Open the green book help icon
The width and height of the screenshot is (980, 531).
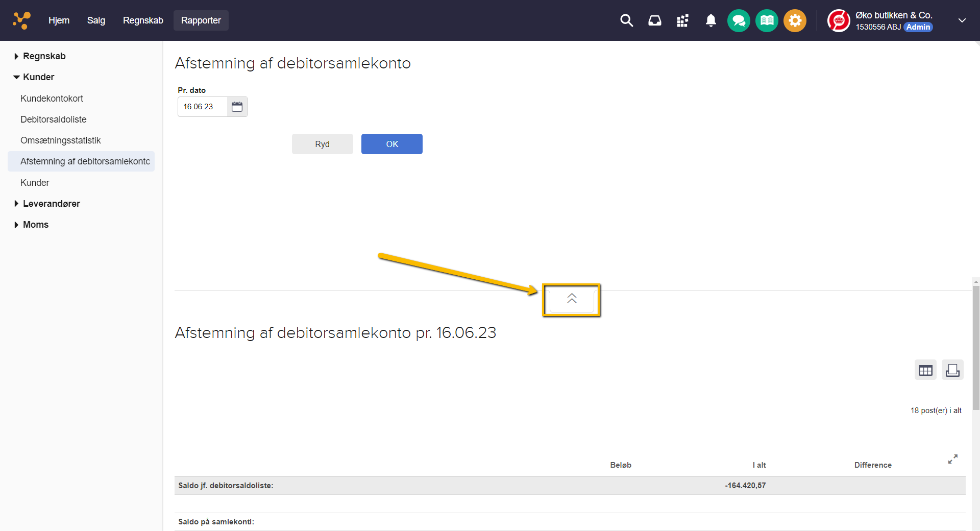pyautogui.click(x=767, y=21)
